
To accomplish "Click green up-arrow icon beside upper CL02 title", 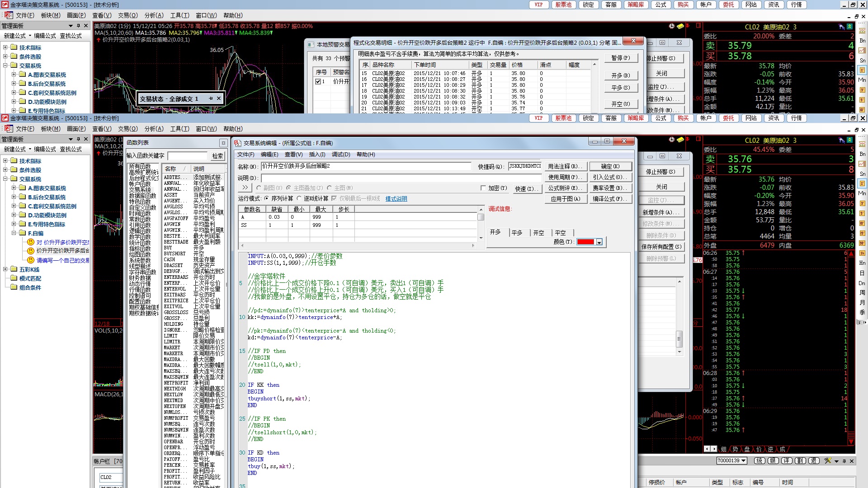I will click(850, 27).
